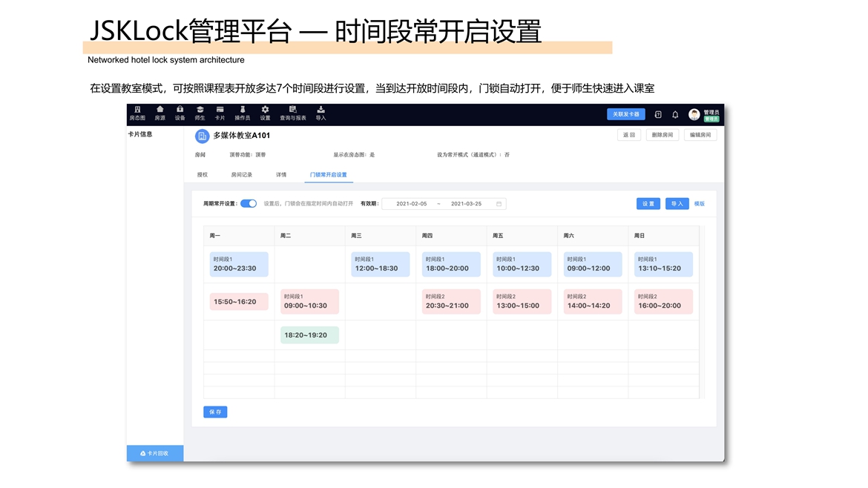Open the 设置 gear icon in navbar
Screen dimensions: 868x488
tap(265, 110)
